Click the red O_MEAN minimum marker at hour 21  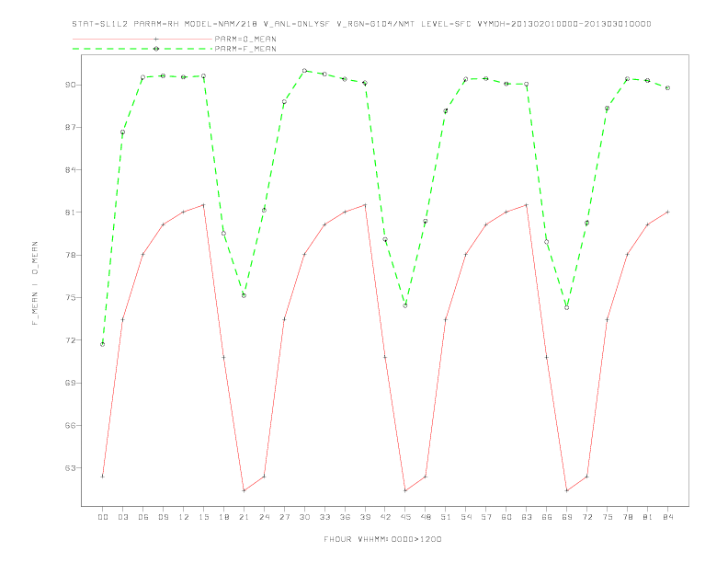(244, 490)
